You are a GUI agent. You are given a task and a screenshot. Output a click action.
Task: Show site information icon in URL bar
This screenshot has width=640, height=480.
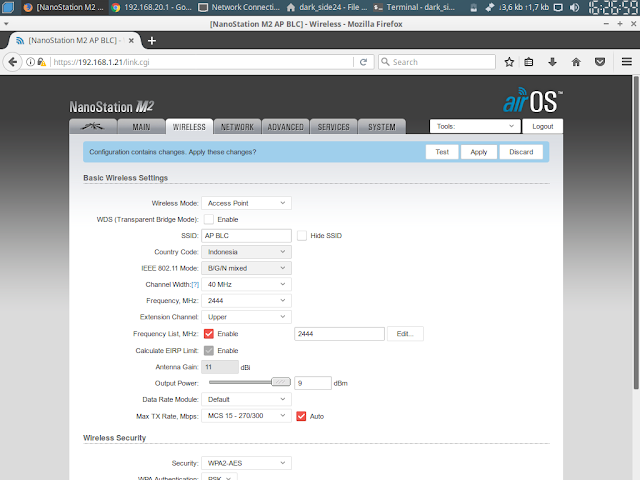pyautogui.click(x=30, y=62)
